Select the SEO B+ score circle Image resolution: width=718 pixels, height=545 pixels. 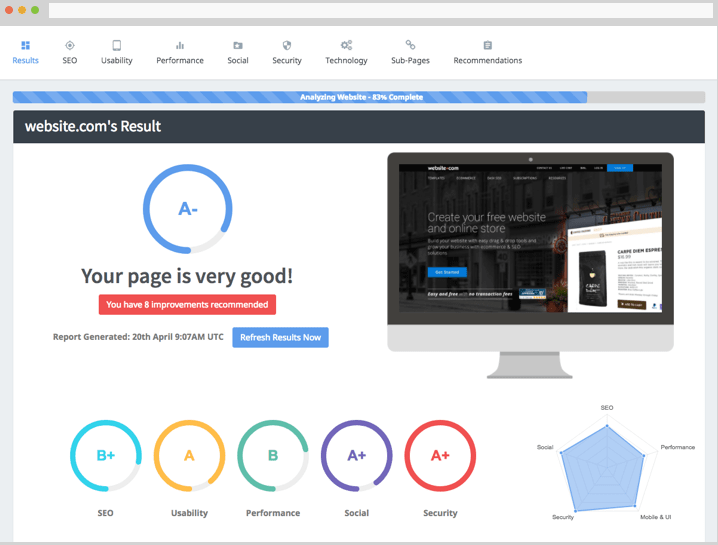[105, 456]
